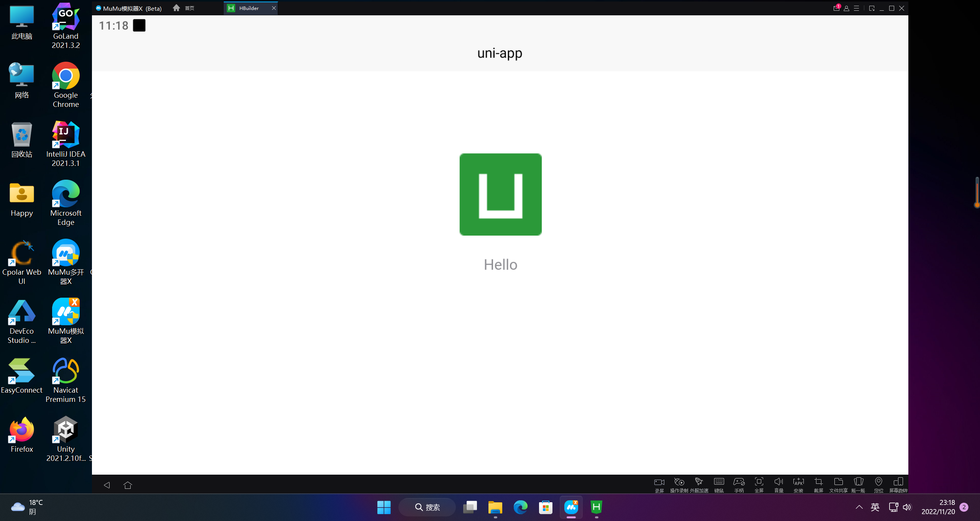Open Navicat Premium 15 shortcut
980x521 pixels.
pos(66,380)
